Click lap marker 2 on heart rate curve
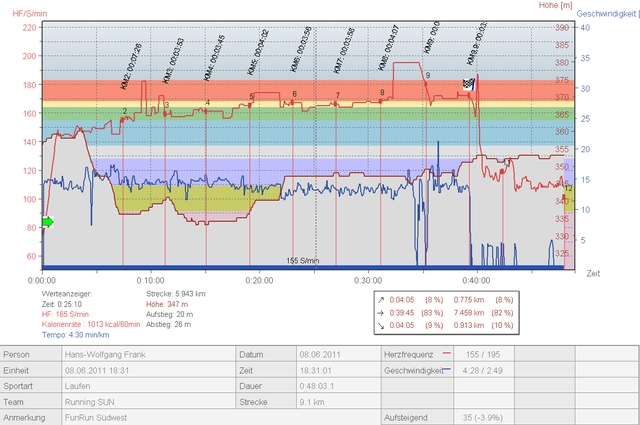The width and height of the screenshot is (640, 425). click(x=124, y=112)
